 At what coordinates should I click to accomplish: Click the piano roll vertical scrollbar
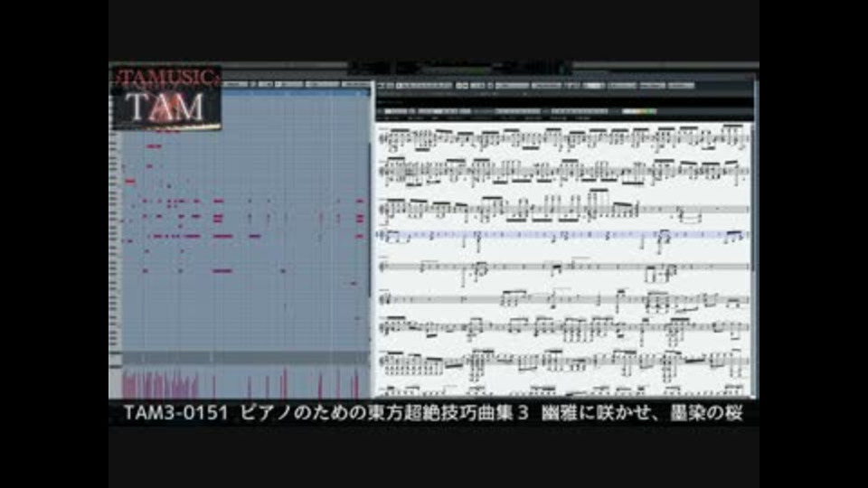click(371, 221)
